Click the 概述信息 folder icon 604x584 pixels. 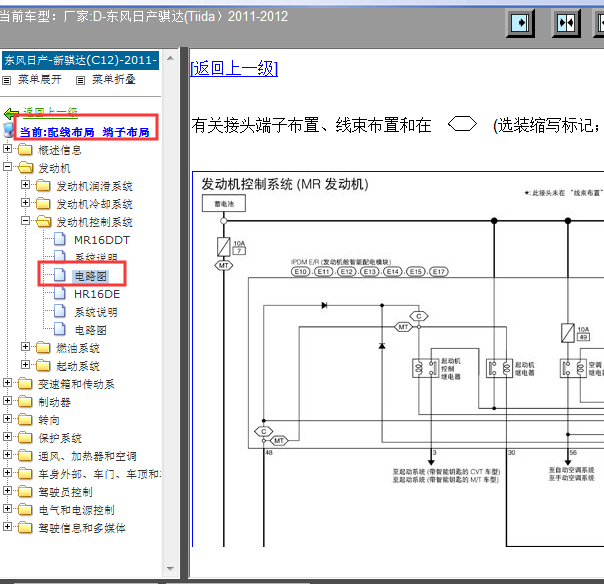pyautogui.click(x=25, y=149)
